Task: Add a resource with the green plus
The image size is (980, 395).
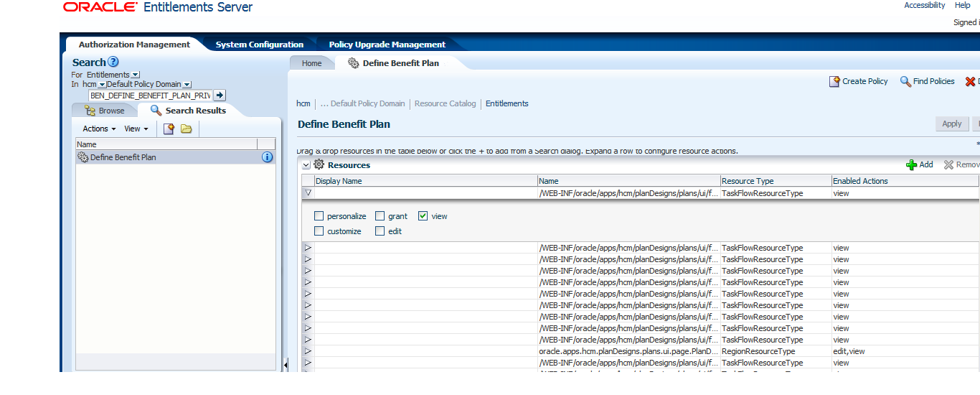Action: tap(920, 164)
